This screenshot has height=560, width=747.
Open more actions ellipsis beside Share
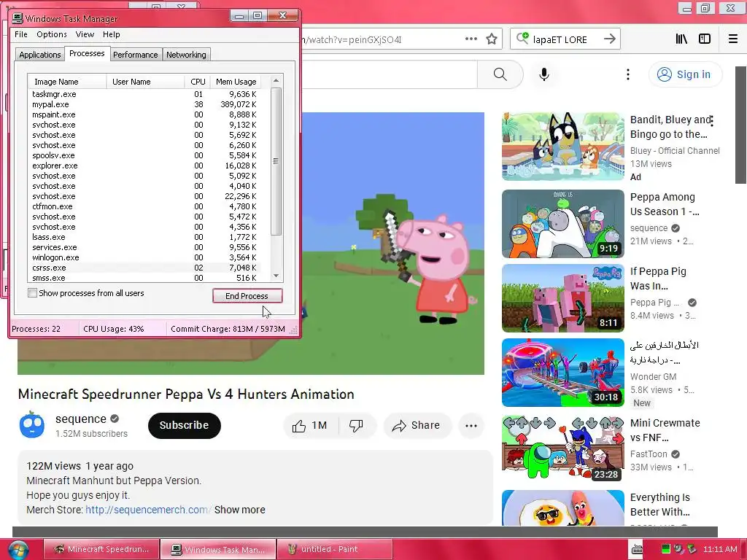pos(471,425)
